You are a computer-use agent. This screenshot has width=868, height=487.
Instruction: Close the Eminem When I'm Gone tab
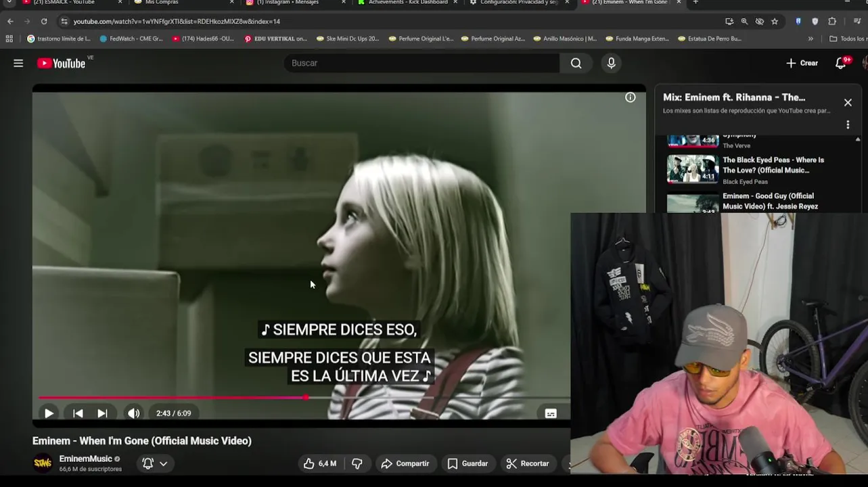click(x=679, y=3)
